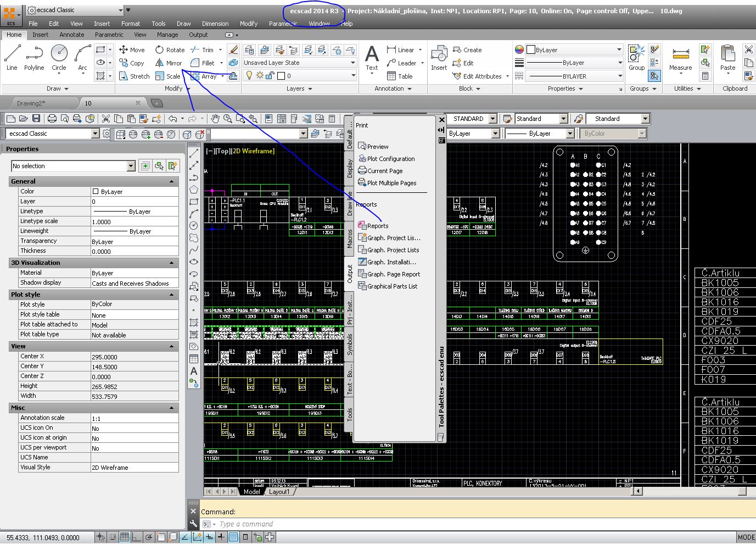
Task: Switch to the Parametric ribbon tab
Action: click(x=109, y=35)
